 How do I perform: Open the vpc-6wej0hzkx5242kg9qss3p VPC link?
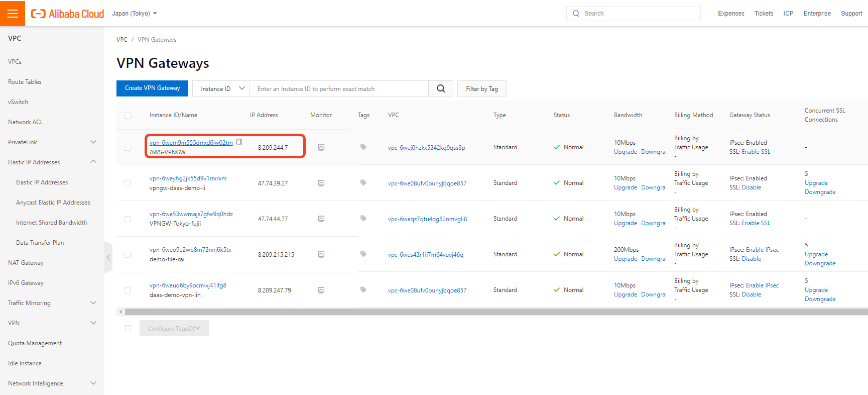click(427, 148)
